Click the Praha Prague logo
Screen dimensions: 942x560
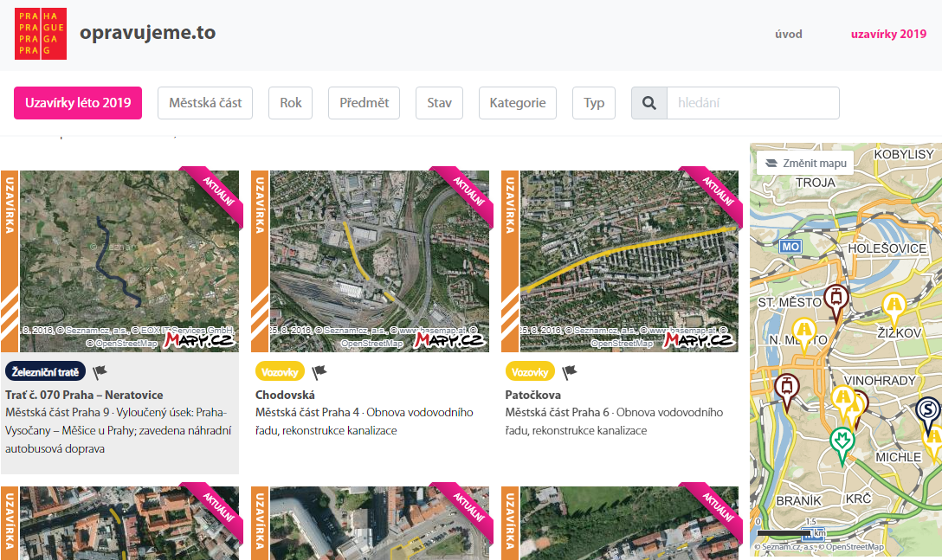point(41,34)
